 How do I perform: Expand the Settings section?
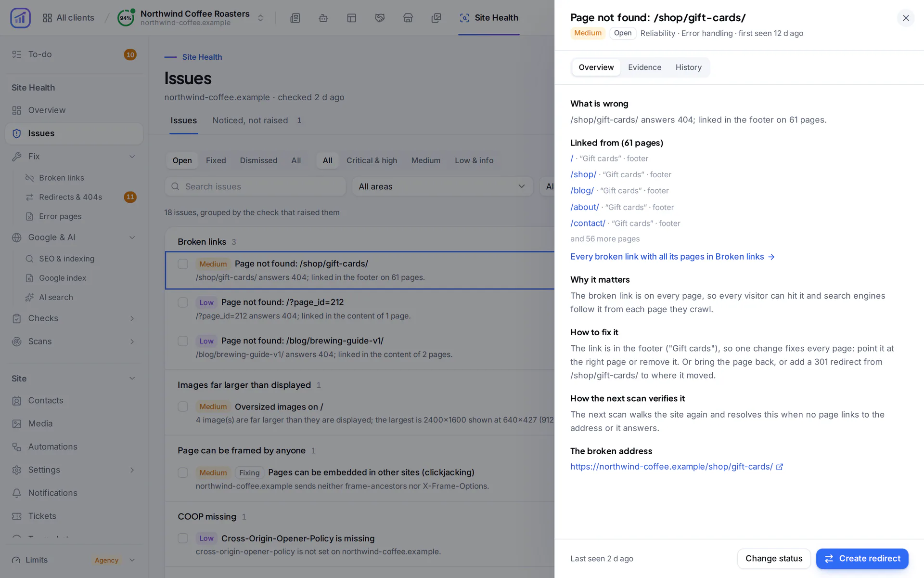(132, 470)
